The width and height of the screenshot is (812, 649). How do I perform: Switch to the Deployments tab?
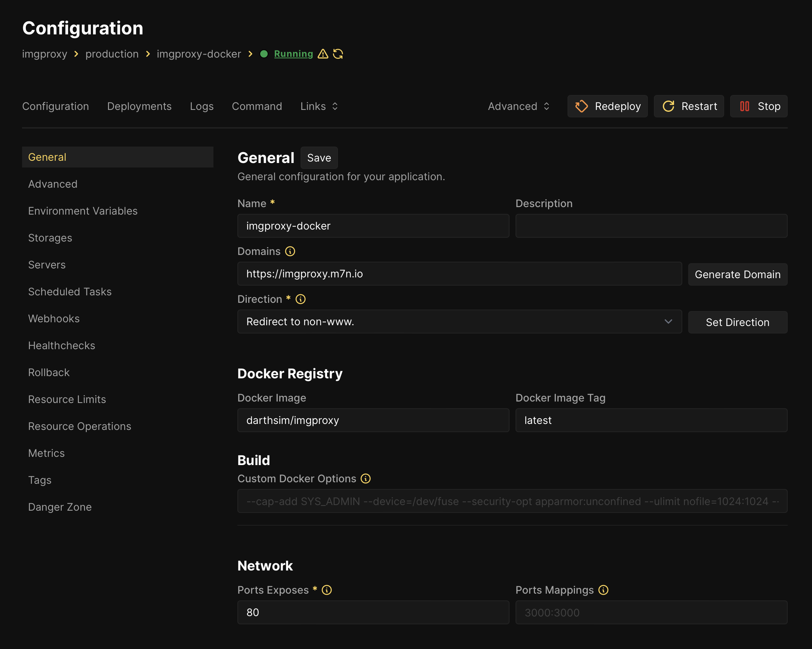coord(139,106)
